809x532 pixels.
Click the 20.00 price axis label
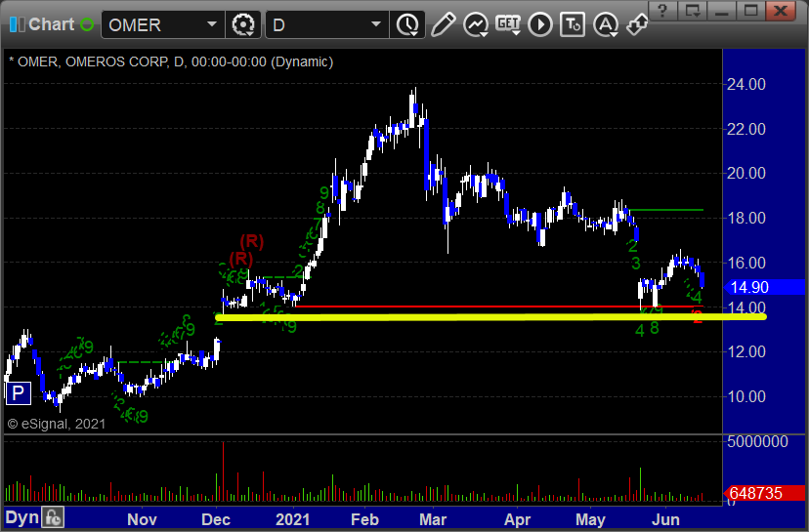[x=746, y=173]
